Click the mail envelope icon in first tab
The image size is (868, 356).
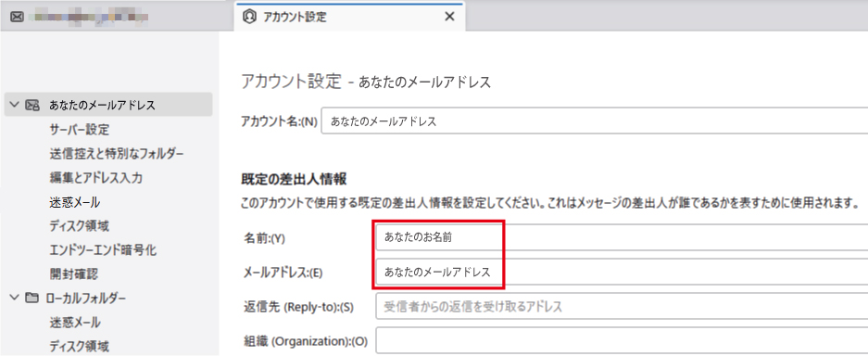(x=18, y=18)
